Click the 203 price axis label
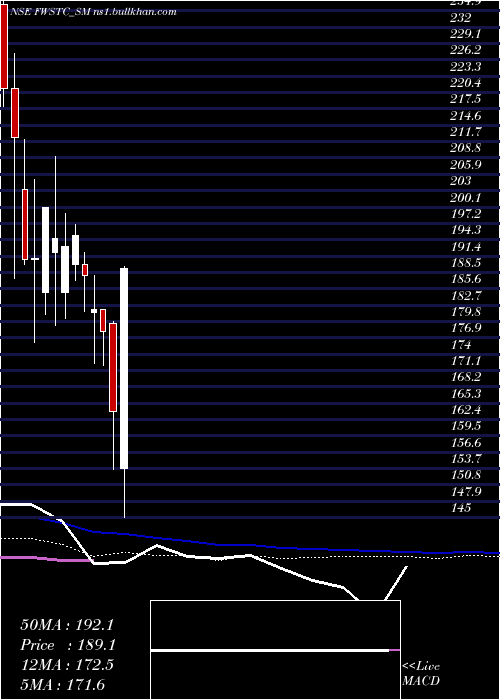 (461, 181)
